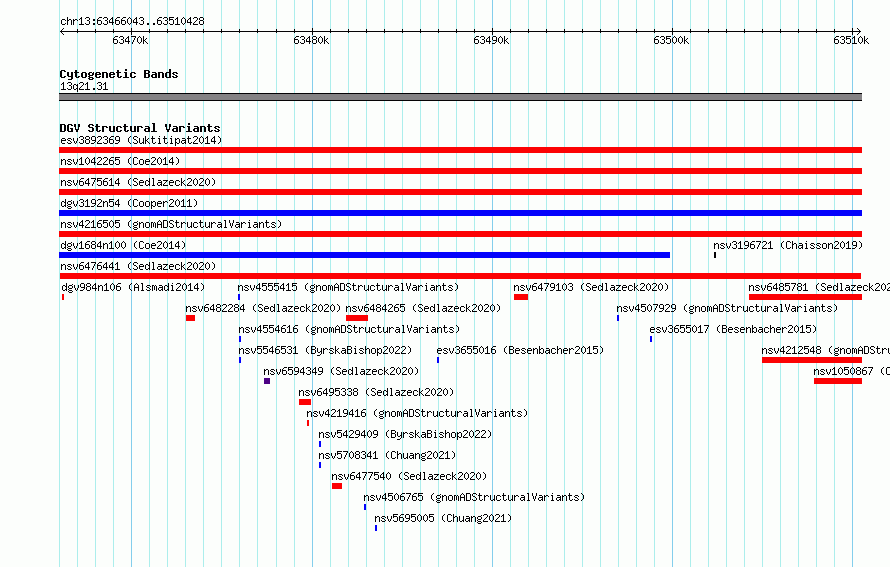Click nsv5429409 (ByrskaBishop2022) label
The height and width of the screenshot is (567, 890).
(405, 434)
